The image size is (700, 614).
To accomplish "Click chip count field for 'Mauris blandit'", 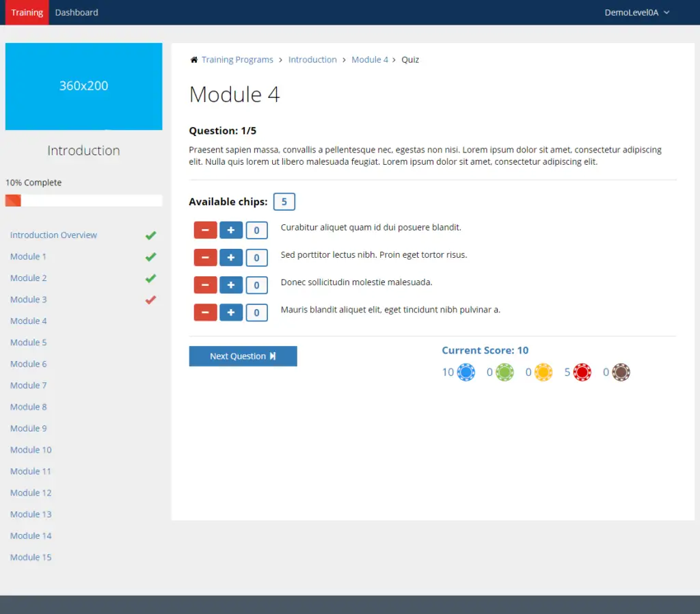I will coord(257,312).
